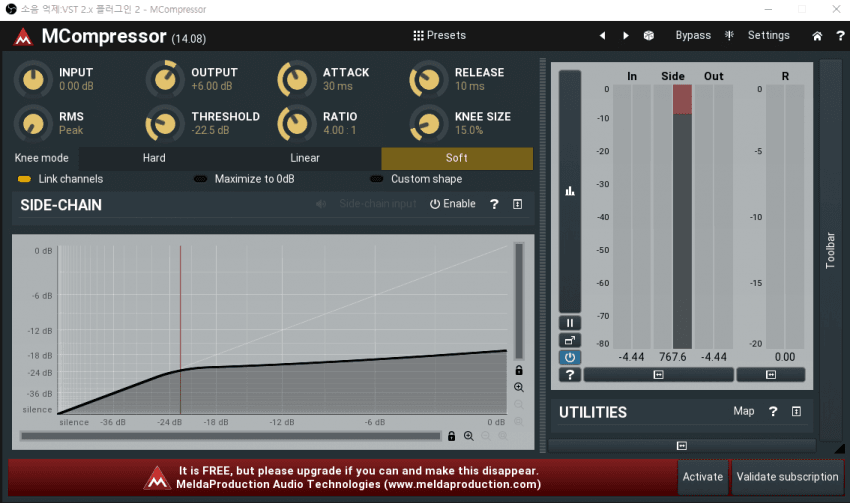The image size is (850, 503).
Task: Toggle Custom shape option
Action: 416,179
